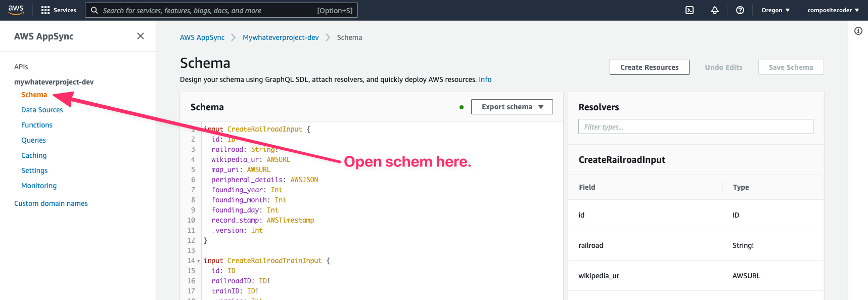
Task: Click the 'railroad' field row in Resolvers
Action: pyautogui.click(x=696, y=245)
